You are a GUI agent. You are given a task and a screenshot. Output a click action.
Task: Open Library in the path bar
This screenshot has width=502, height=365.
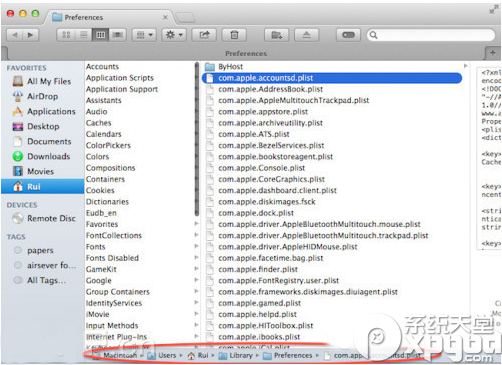click(236, 355)
